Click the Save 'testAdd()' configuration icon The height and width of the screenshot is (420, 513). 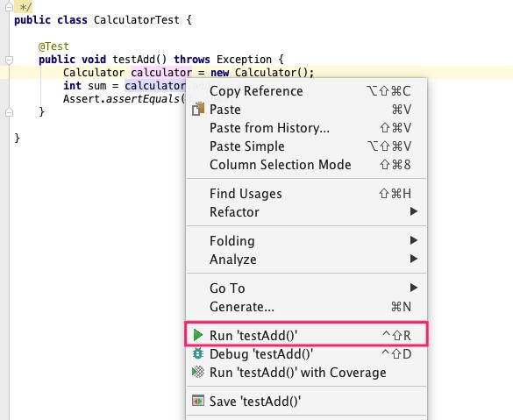pyautogui.click(x=197, y=401)
